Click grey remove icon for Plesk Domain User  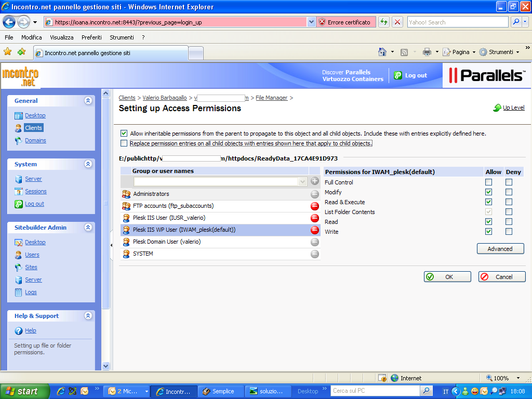[x=315, y=242]
